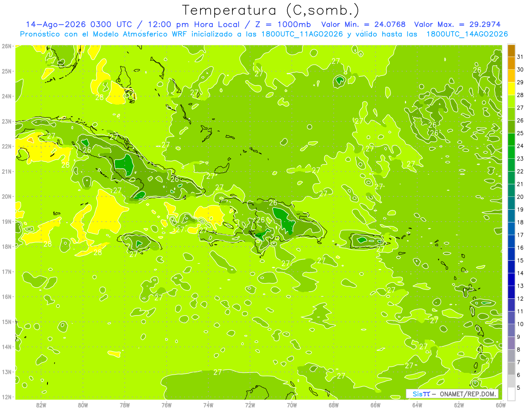Viewport: 532px width, 411px height.
Task: Click the legend value 24 on the color scale
Action: pos(520,146)
